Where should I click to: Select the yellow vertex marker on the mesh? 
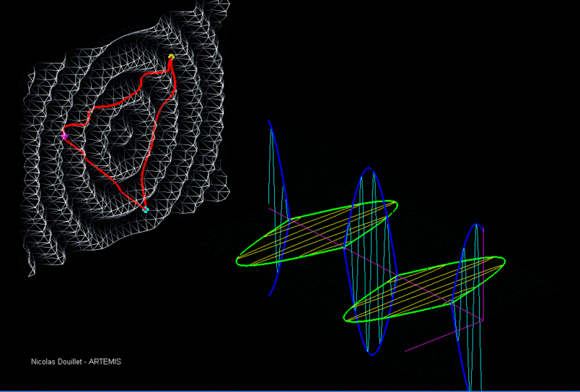point(171,57)
